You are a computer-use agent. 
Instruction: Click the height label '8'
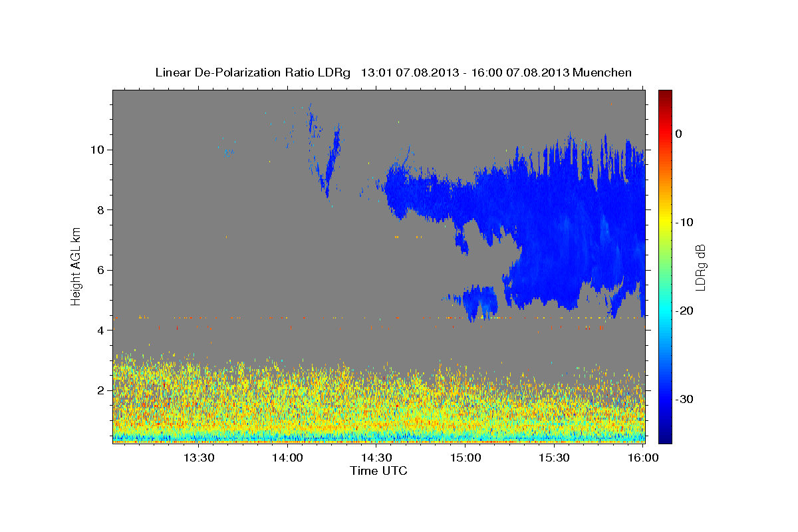tap(100, 210)
